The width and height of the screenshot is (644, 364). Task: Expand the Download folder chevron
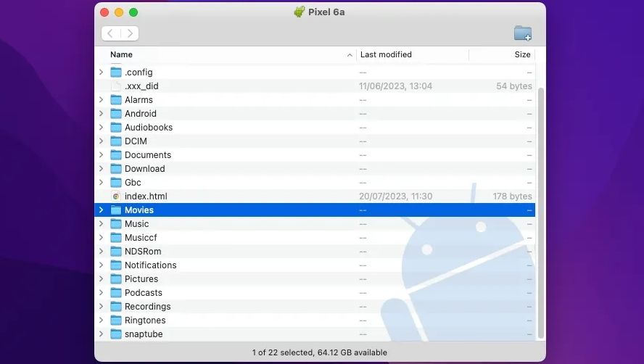coord(101,168)
